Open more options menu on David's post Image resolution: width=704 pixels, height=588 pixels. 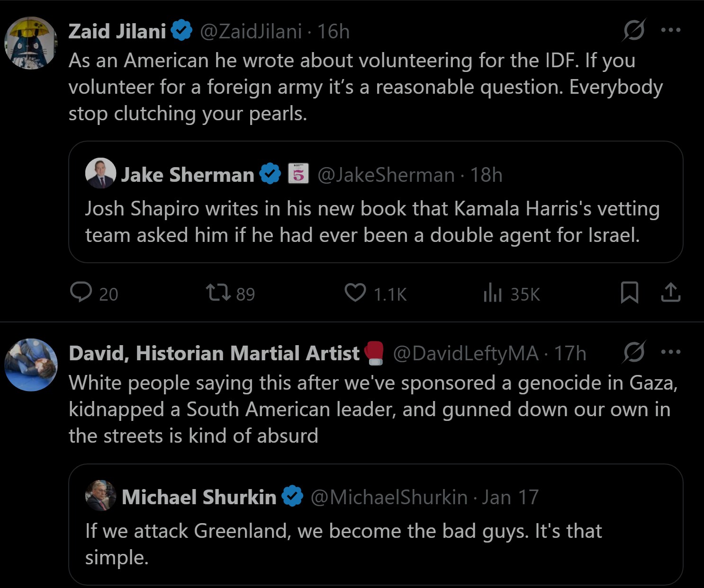click(x=671, y=352)
